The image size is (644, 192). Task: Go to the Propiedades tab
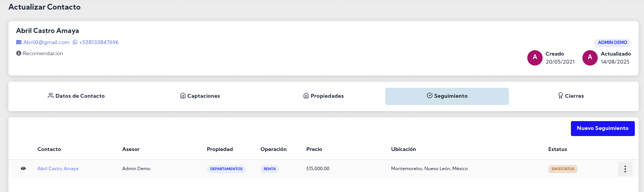click(323, 96)
